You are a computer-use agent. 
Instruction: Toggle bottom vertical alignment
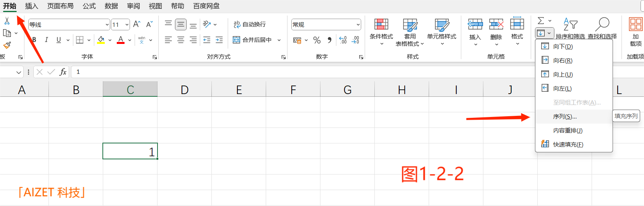[x=193, y=25]
